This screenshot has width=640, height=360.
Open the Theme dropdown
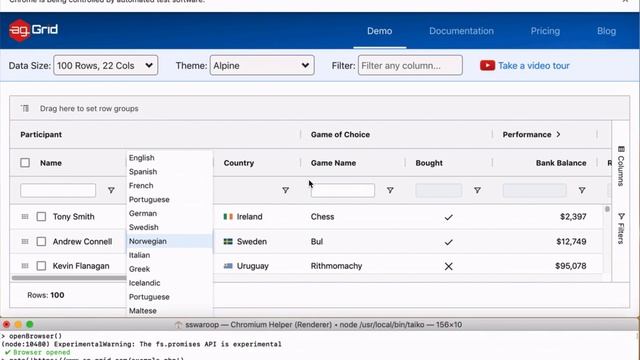(262, 66)
